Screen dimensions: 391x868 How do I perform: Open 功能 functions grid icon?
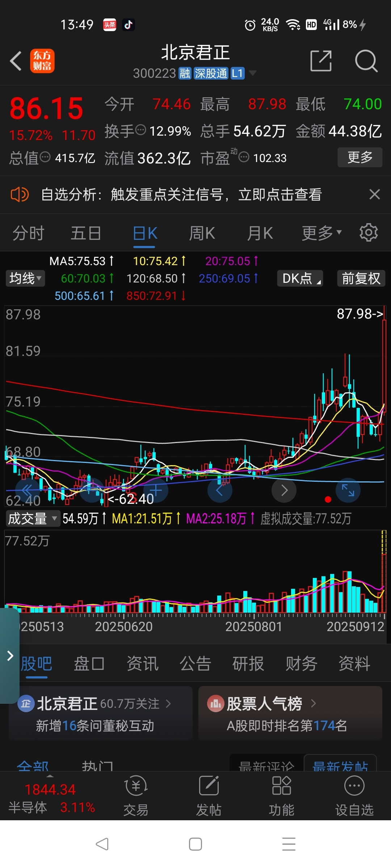282,795
